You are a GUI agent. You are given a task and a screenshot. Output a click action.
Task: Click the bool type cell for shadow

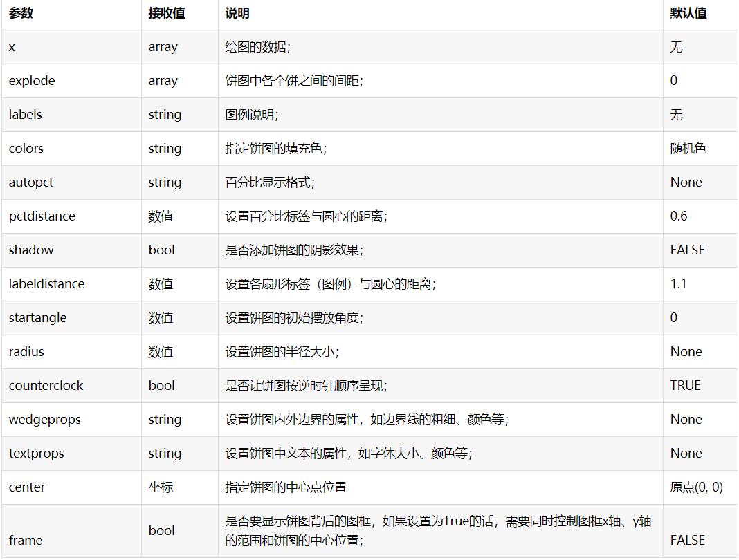161,250
